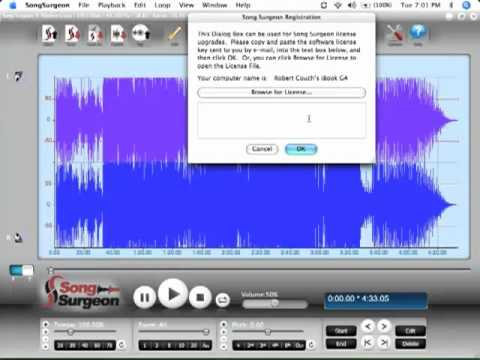Viewport: 480px width, 360px height.
Task: Click inside the license key text box
Action: tap(282, 120)
